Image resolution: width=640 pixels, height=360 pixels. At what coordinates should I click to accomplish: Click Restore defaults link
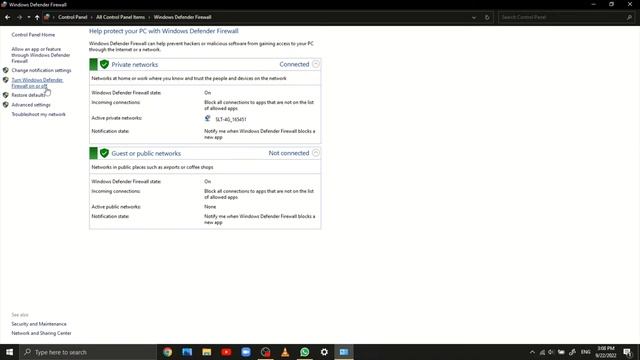coord(28,95)
